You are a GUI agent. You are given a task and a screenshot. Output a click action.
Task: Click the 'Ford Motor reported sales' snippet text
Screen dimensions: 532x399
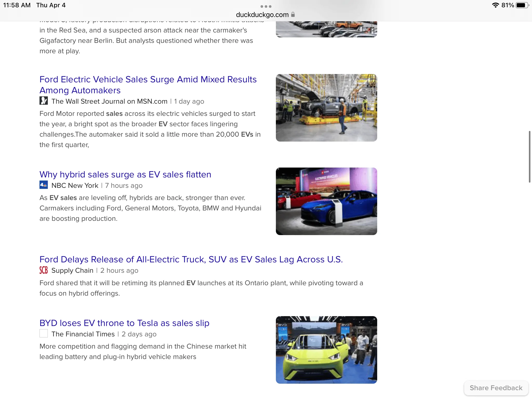click(150, 129)
